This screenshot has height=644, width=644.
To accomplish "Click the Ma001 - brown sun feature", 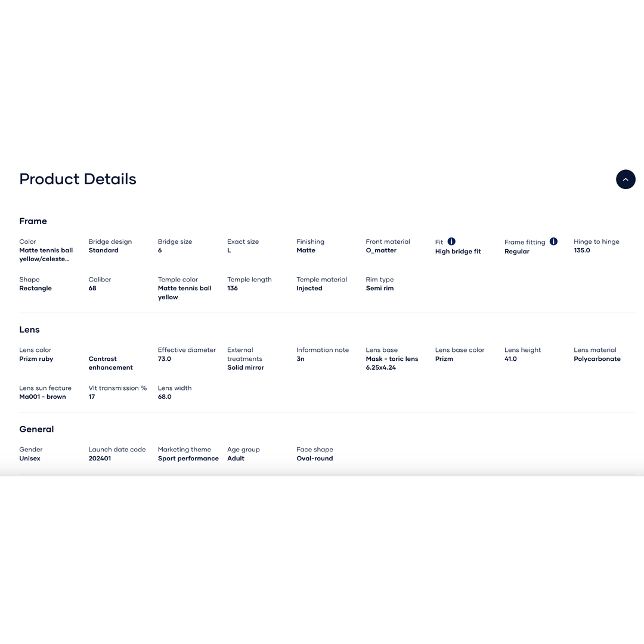I will [x=42, y=397].
